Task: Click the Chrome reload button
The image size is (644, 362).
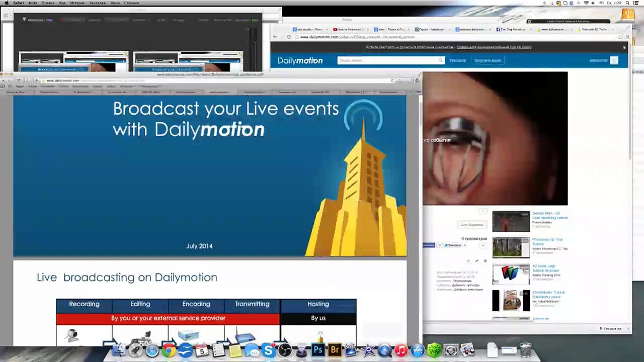Action: [x=289, y=37]
